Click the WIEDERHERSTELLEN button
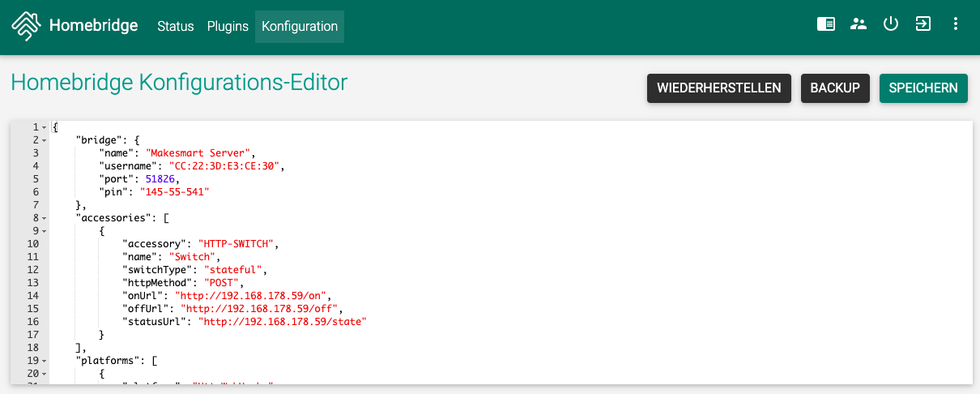The image size is (980, 394). click(x=719, y=88)
